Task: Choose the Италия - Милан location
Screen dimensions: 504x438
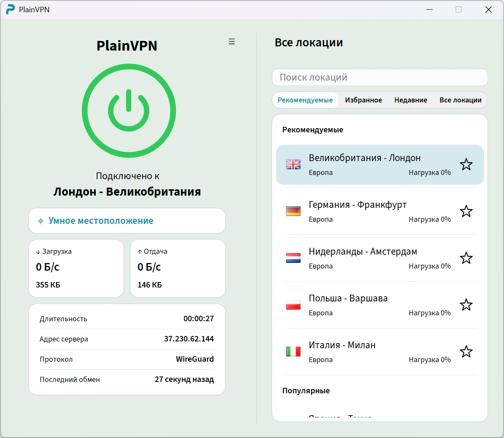Action: [380, 352]
